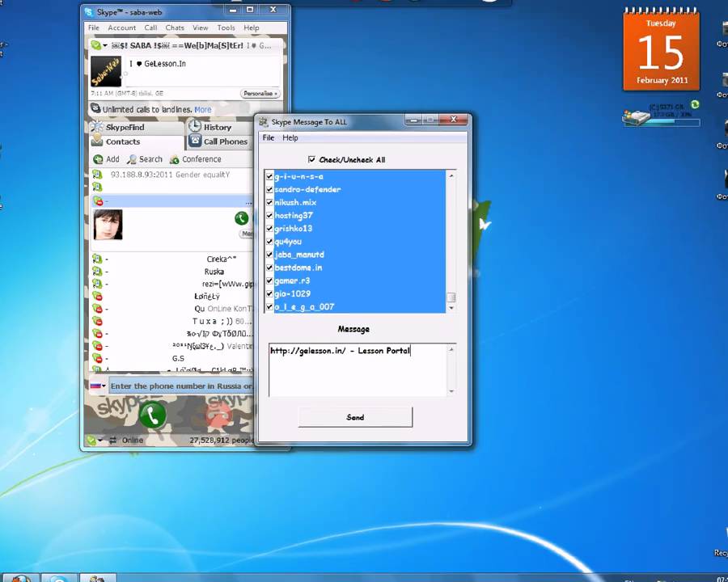The image size is (728, 582).
Task: Click the calendar gadget showing February 2011
Action: coord(661,48)
